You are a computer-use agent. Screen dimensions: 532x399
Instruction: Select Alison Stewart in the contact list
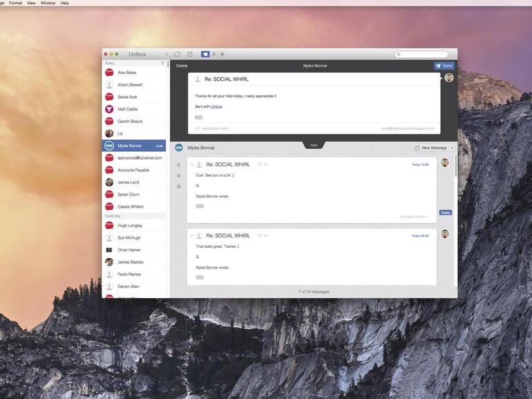[x=134, y=85]
